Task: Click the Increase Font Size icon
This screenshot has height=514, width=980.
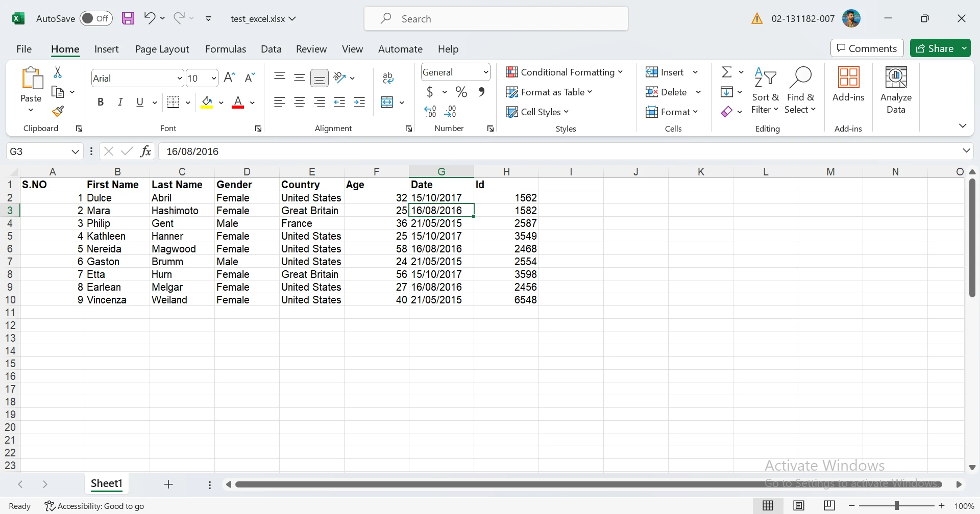Action: point(230,78)
